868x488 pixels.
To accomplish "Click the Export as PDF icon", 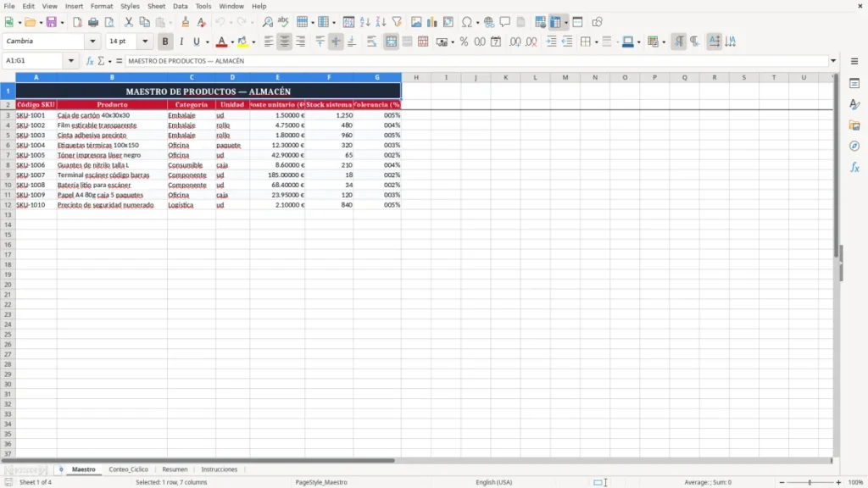I will [x=77, y=22].
